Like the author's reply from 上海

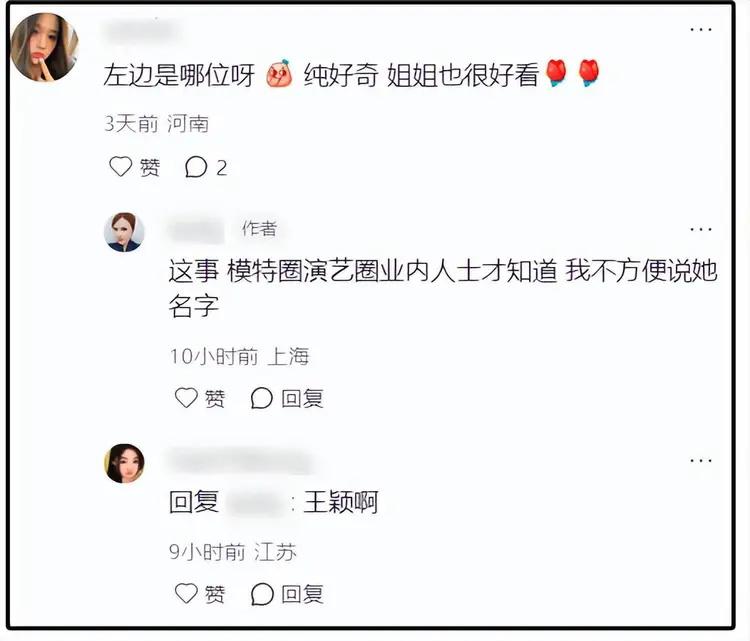tap(200, 398)
